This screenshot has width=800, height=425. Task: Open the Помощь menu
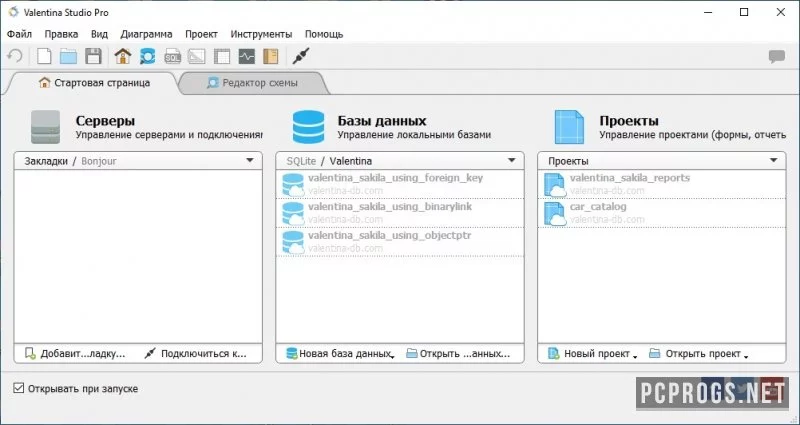tap(324, 34)
